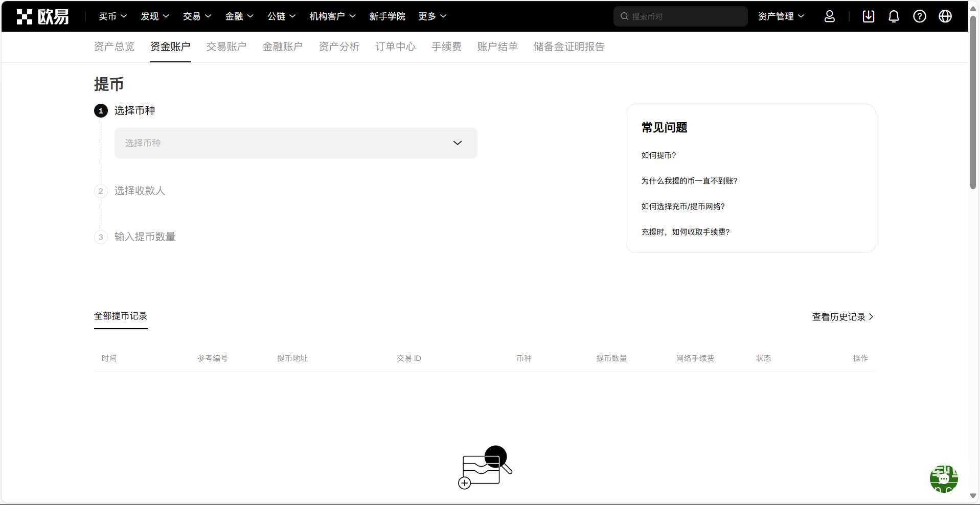Screen dimensions: 980x505
Task: Open the language globe icon
Action: click(945, 16)
